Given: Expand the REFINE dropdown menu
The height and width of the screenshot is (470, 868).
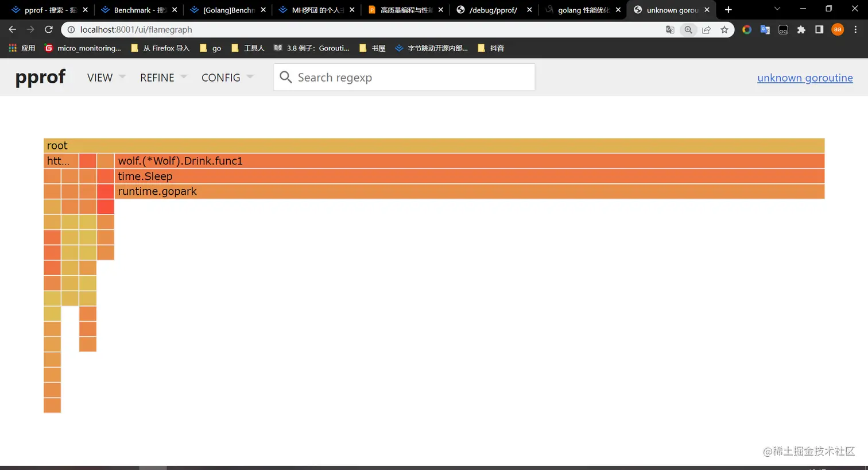Looking at the screenshot, I should point(163,78).
